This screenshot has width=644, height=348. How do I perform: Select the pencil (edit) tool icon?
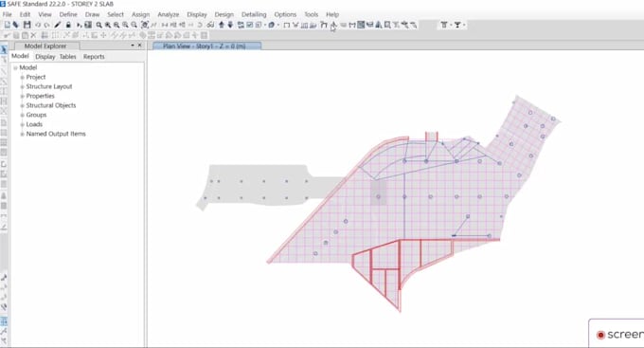click(58, 25)
